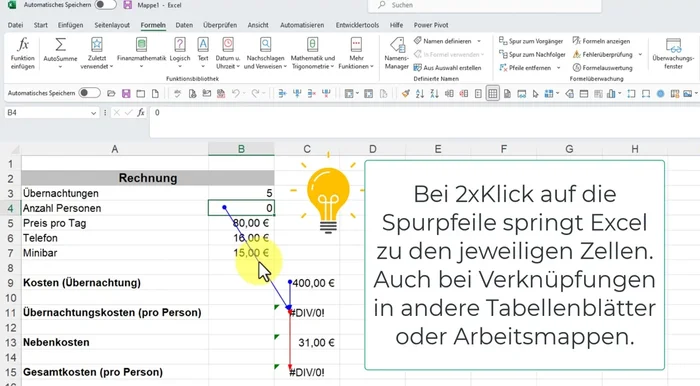Screen dimensions: 700x386
Task: Click Spur zum Vorgänger
Action: click(531, 41)
